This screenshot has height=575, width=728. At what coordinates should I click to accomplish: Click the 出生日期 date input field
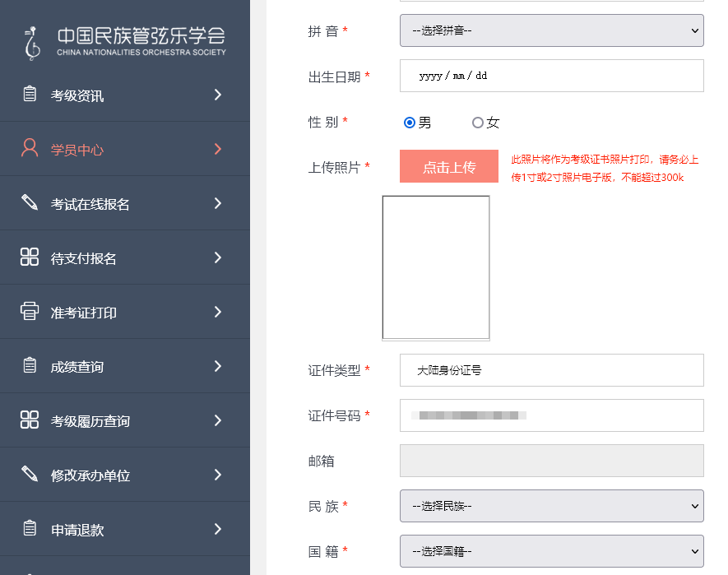[550, 75]
